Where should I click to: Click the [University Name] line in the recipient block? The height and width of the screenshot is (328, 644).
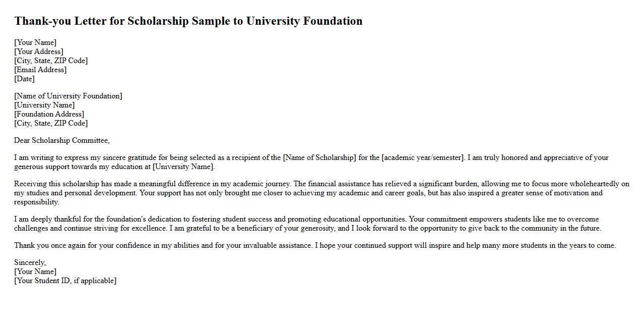point(44,105)
